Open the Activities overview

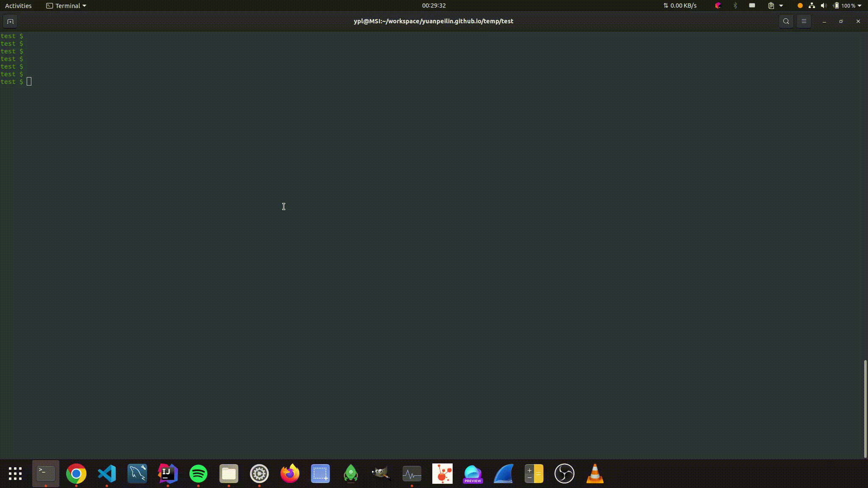18,6
